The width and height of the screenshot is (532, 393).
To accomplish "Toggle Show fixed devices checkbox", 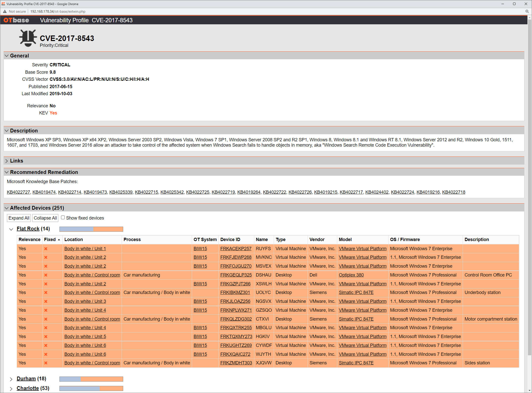I will point(63,218).
